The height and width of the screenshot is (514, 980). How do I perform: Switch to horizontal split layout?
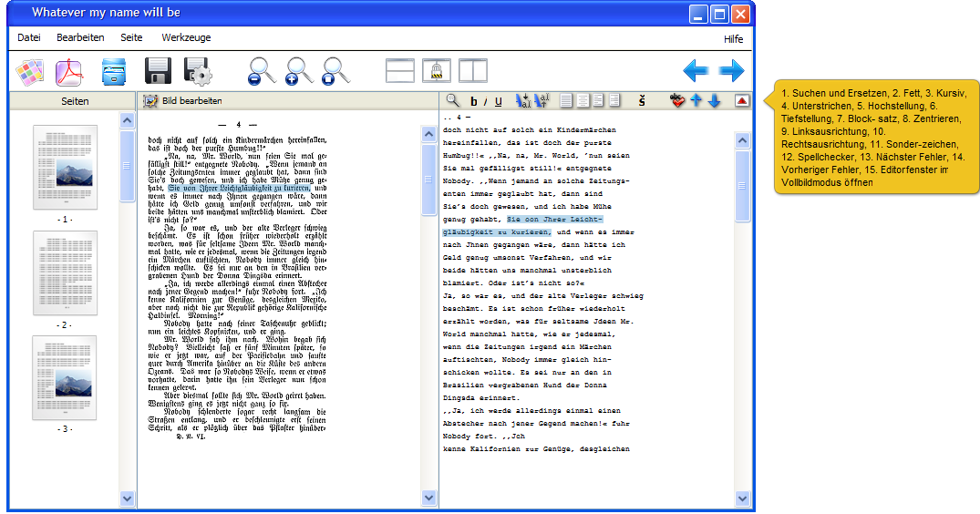coord(400,70)
